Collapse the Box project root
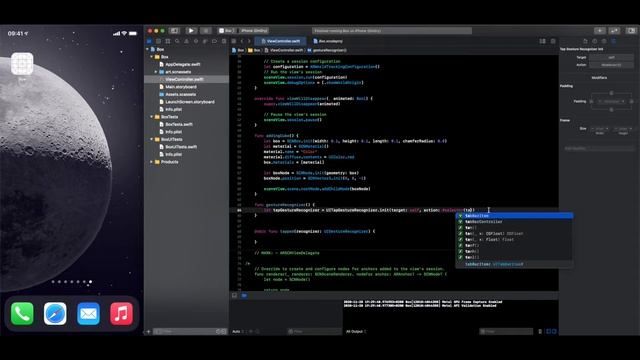Viewport: 640px width, 360px height. click(148, 49)
